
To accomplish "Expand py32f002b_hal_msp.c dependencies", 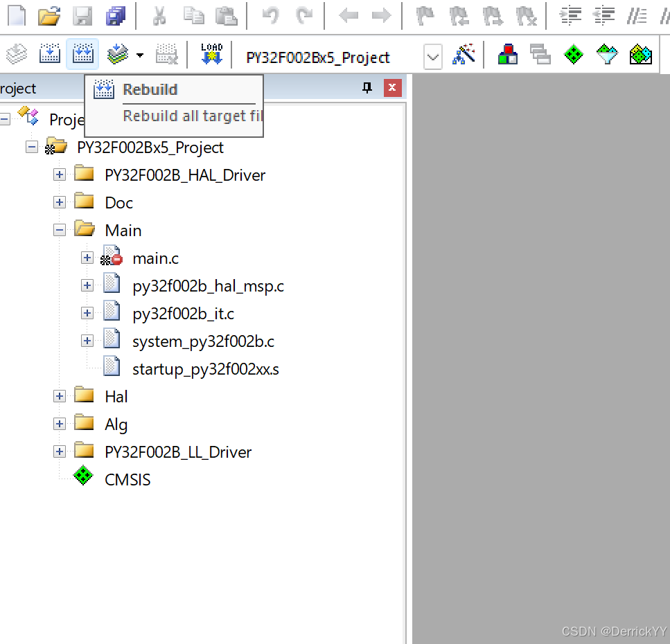I will [x=87, y=285].
